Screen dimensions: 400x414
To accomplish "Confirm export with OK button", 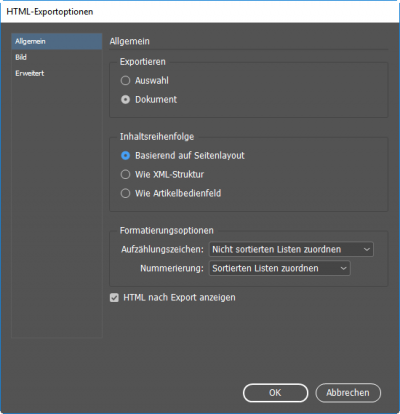I will 275,393.
